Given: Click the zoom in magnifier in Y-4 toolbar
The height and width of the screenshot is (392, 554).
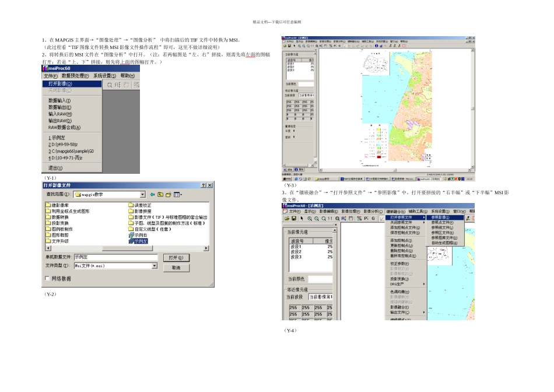Looking at the screenshot, I should point(310,219).
